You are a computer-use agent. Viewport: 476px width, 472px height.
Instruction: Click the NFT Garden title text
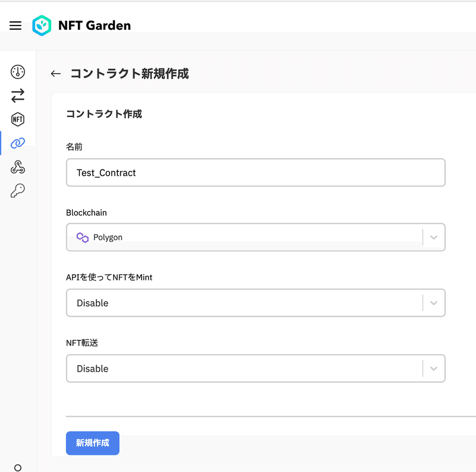pos(95,26)
